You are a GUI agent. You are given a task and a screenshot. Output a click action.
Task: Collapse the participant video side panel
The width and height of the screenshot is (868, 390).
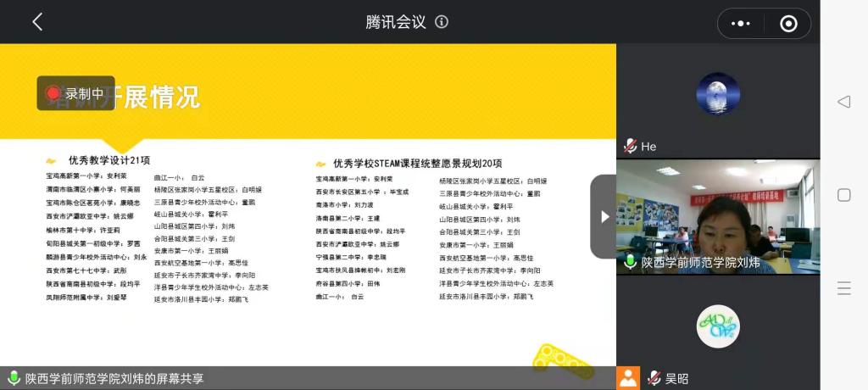point(604,216)
